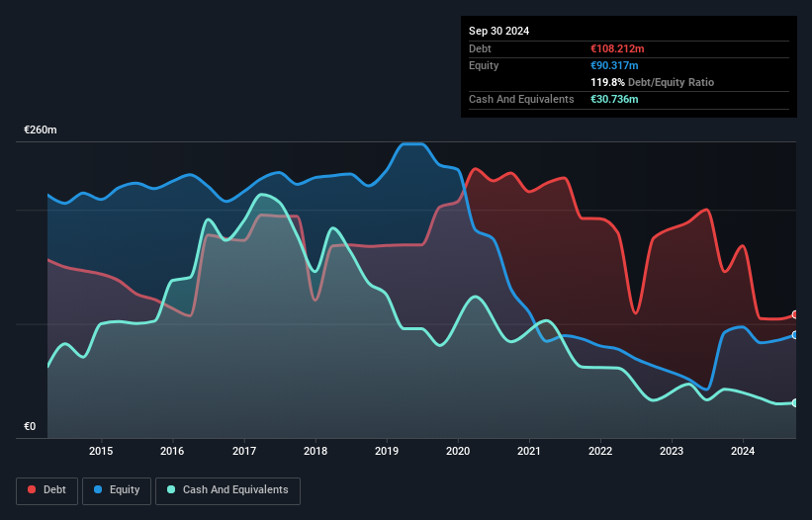Viewport: 812px width, 520px height.
Task: Toggle the Equity series legend button
Action: [x=117, y=490]
